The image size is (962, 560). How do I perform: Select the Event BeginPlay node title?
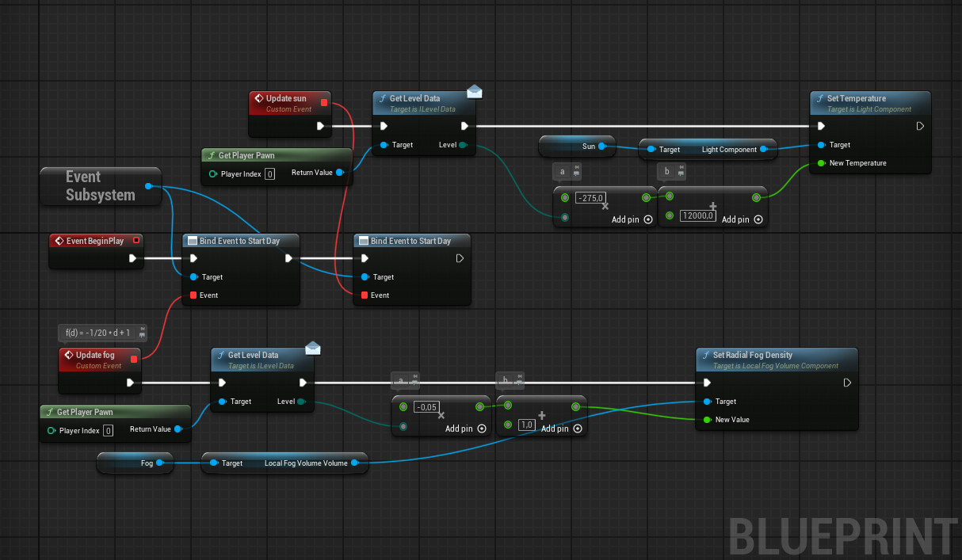[95, 240]
